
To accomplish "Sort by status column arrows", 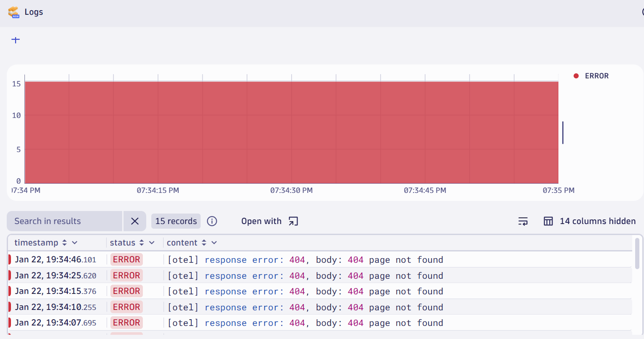I will (142, 243).
